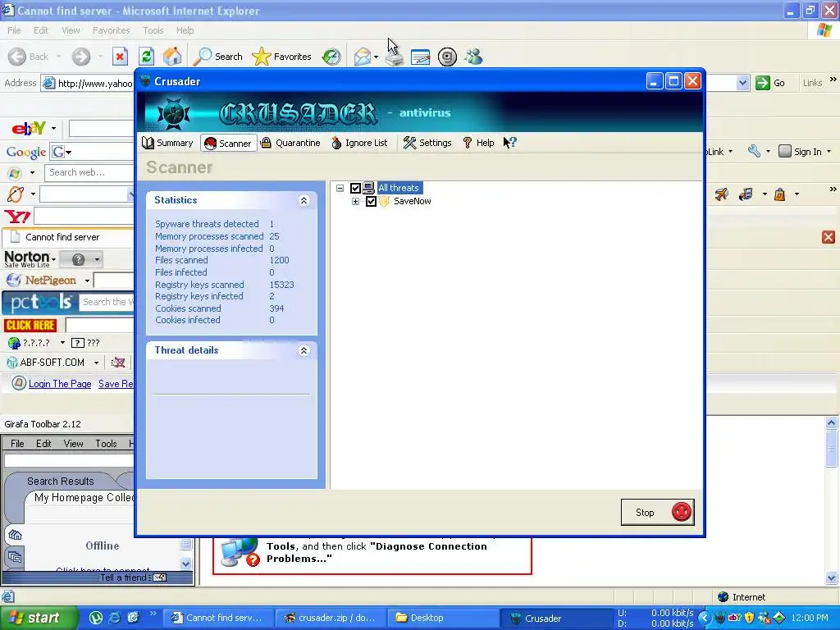Click the wrench settings icon in toolbar
This screenshot has width=840, height=630.
coord(755,151)
